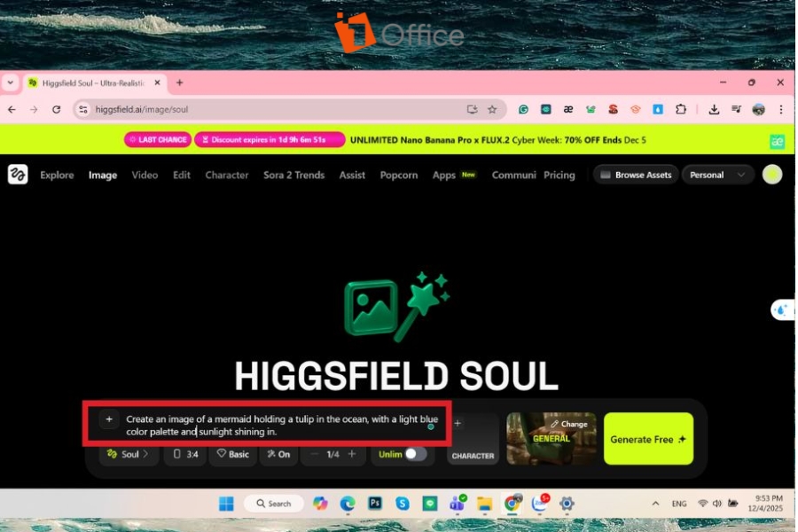Image resolution: width=798 pixels, height=532 pixels.
Task: Click the install app icon in address bar
Action: click(x=472, y=109)
